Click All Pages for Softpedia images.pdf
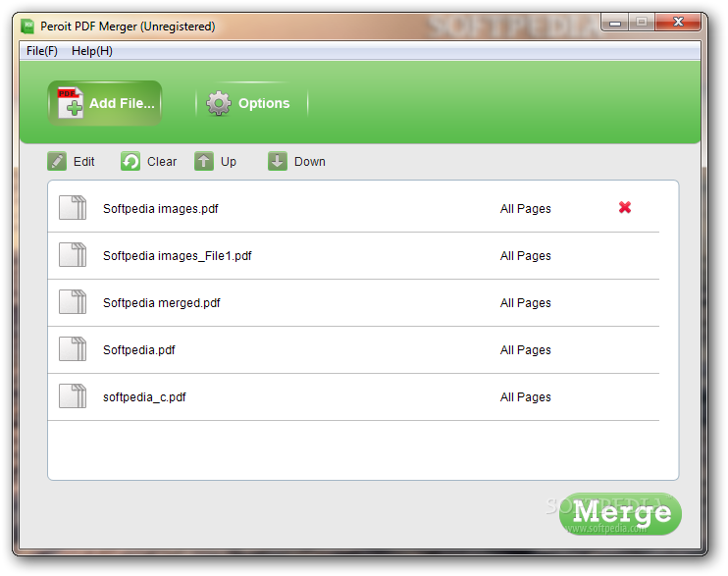 [526, 209]
